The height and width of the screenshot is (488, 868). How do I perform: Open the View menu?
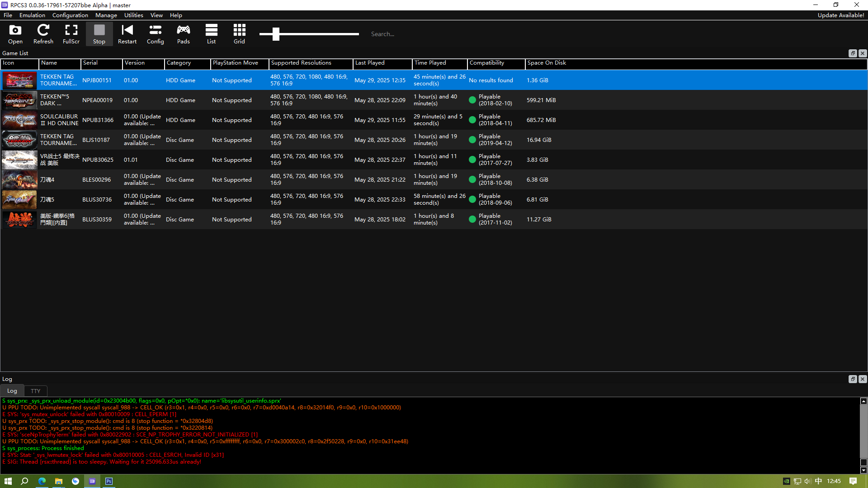pos(156,15)
